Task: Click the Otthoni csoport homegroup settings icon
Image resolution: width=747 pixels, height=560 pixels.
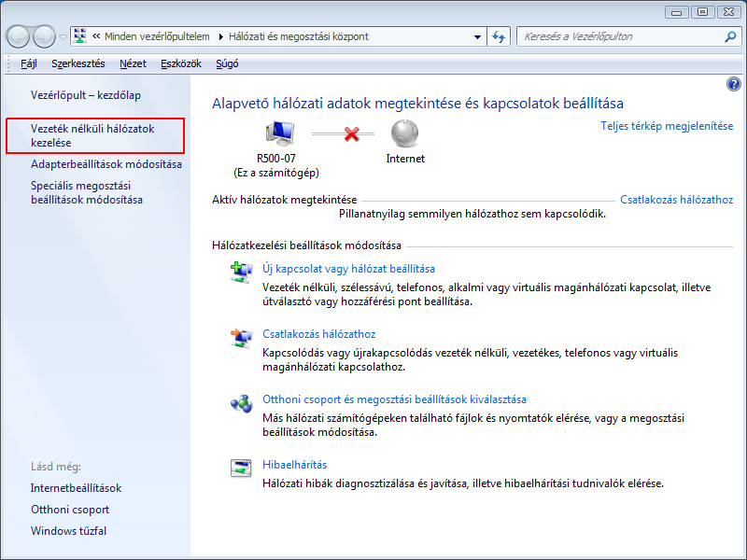Action: tap(241, 403)
